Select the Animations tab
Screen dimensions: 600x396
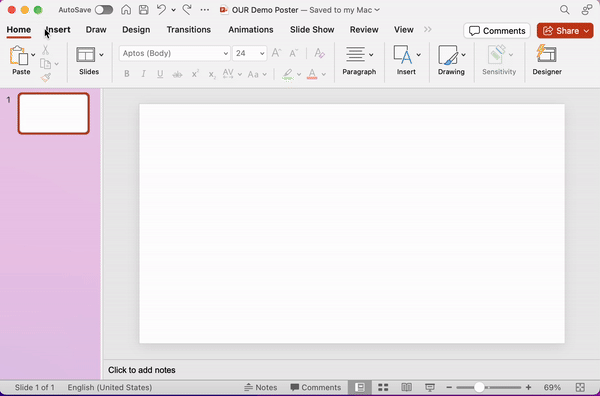251,30
